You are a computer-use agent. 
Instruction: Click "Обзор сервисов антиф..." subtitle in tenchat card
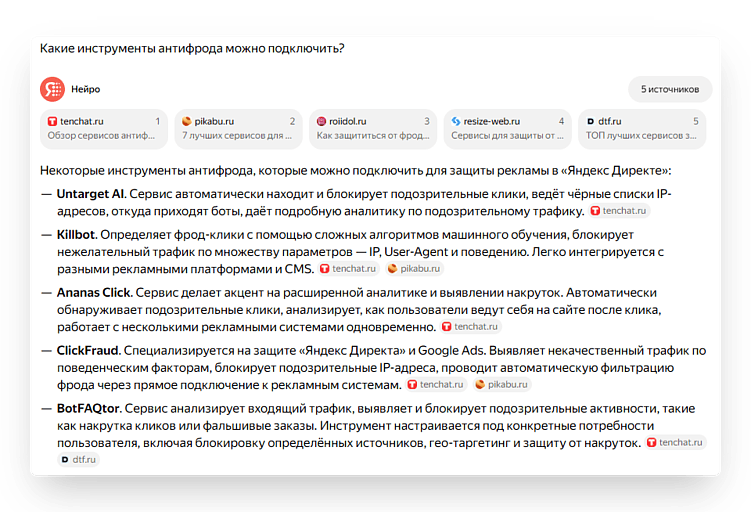point(101,136)
